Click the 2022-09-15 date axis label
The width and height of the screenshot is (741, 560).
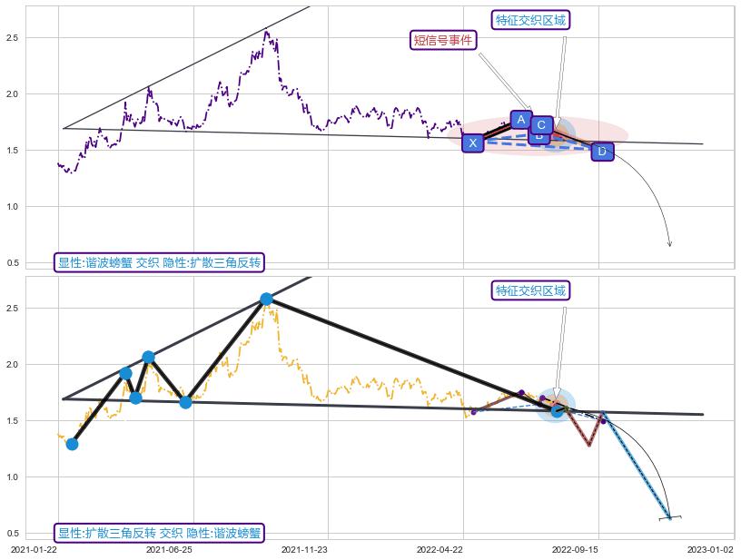[x=576, y=549]
